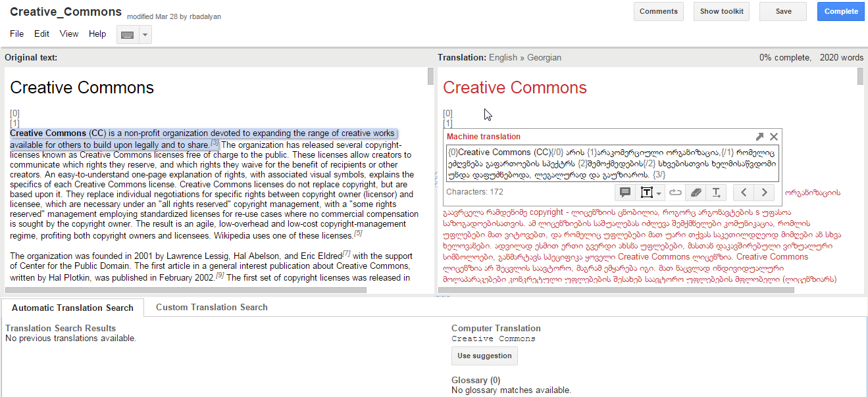
Task: Save the translation document
Action: [783, 11]
